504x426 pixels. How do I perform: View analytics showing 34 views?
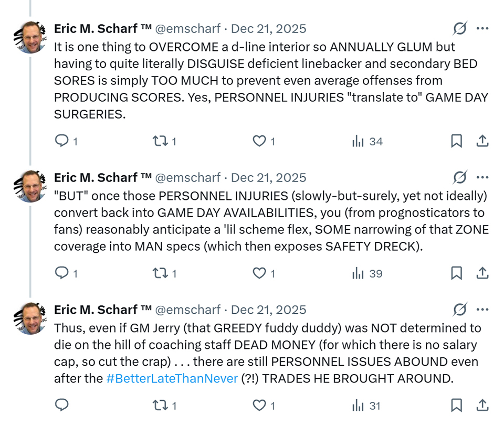(x=358, y=141)
